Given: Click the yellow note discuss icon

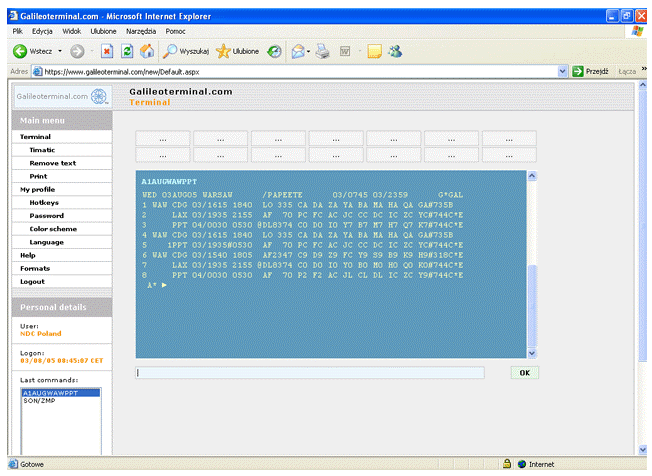Looking at the screenshot, I should [374, 52].
